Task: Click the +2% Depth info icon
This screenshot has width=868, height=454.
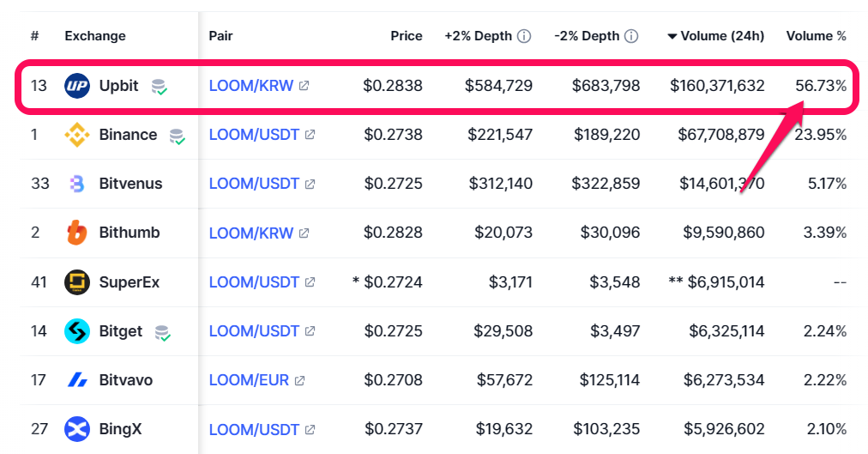Action: 524,36
